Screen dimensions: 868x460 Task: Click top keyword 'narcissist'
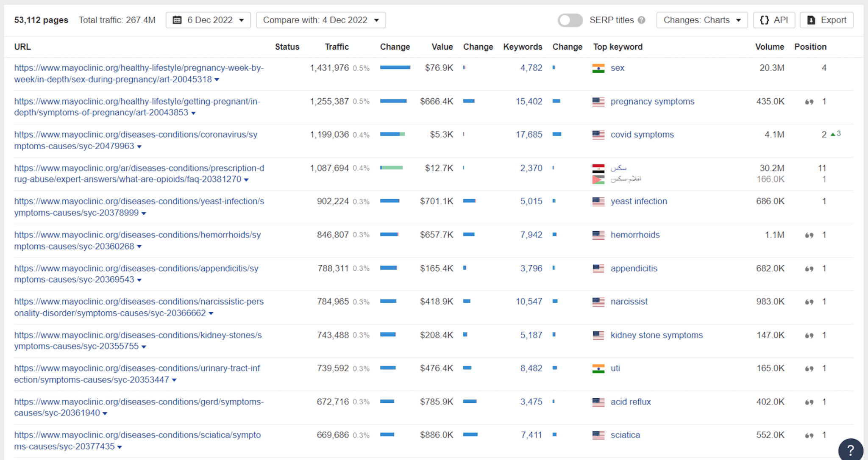(x=629, y=302)
